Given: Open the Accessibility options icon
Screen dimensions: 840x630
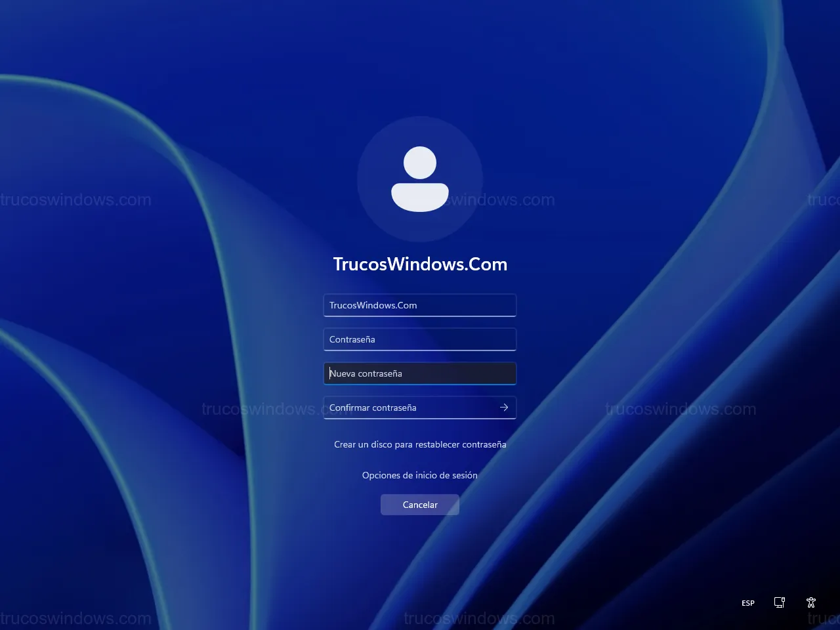Looking at the screenshot, I should [811, 602].
